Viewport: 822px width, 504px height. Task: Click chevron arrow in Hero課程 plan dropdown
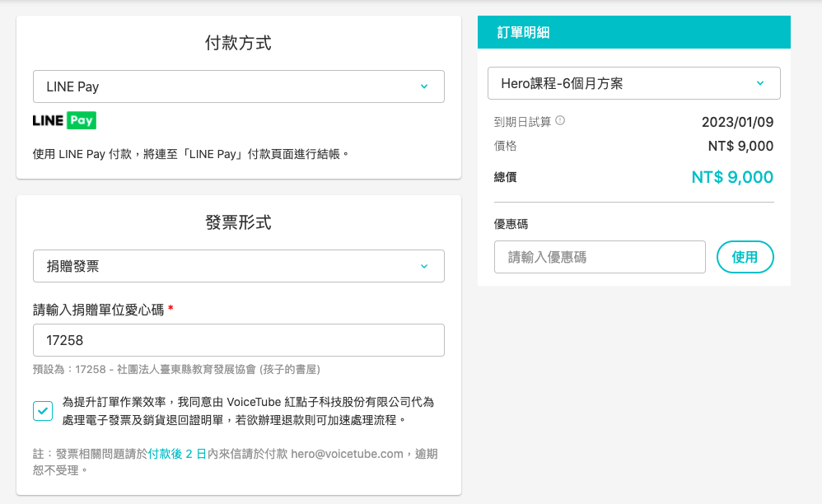tap(759, 83)
